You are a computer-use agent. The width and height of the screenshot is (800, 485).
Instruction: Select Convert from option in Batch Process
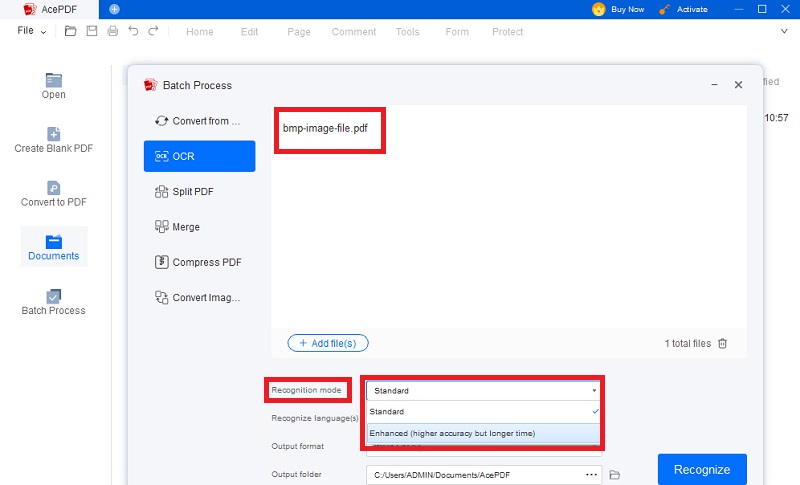pyautogui.click(x=199, y=121)
